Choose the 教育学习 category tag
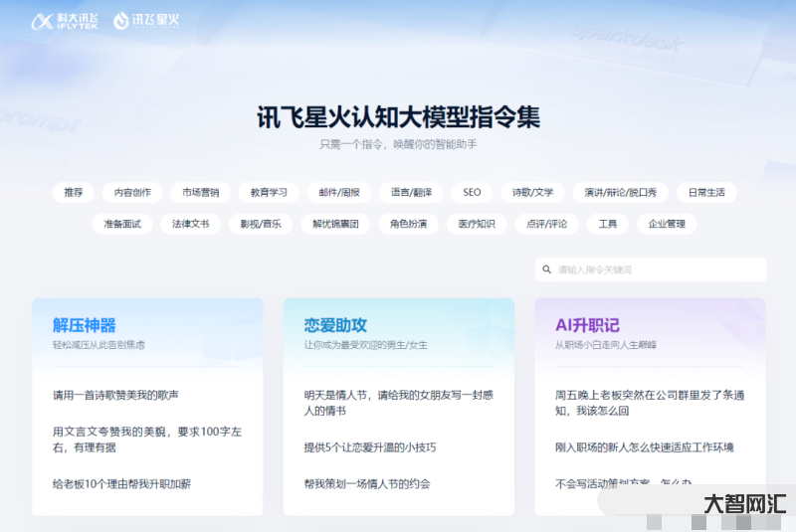Image resolution: width=796 pixels, height=532 pixels. pos(269,192)
